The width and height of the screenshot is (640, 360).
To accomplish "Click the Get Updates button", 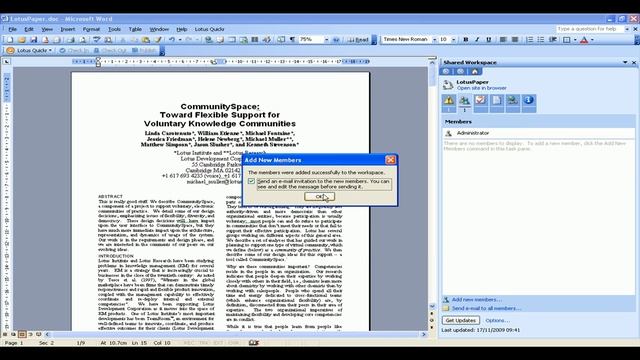I will click(x=460, y=320).
